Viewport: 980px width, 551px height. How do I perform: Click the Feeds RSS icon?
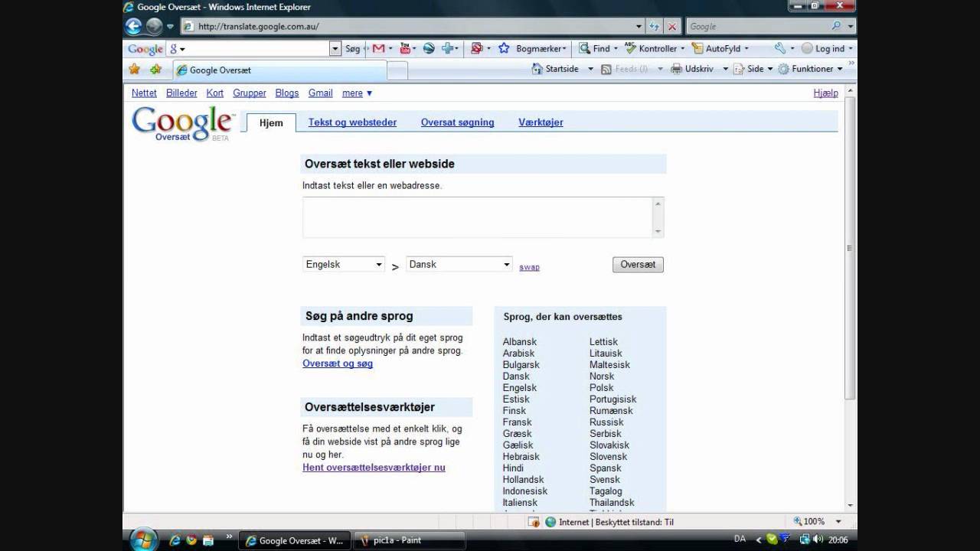[606, 69]
